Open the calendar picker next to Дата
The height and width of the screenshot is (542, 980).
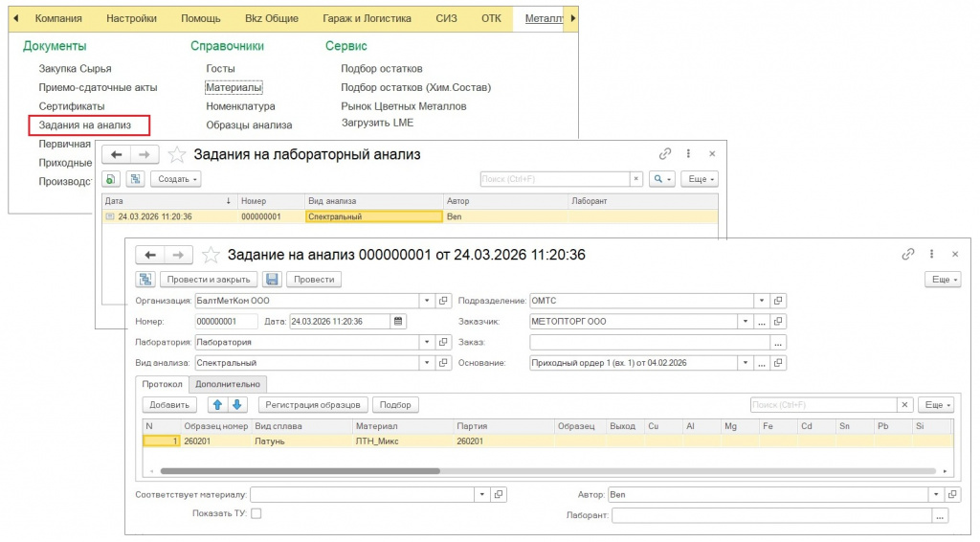pyautogui.click(x=399, y=322)
